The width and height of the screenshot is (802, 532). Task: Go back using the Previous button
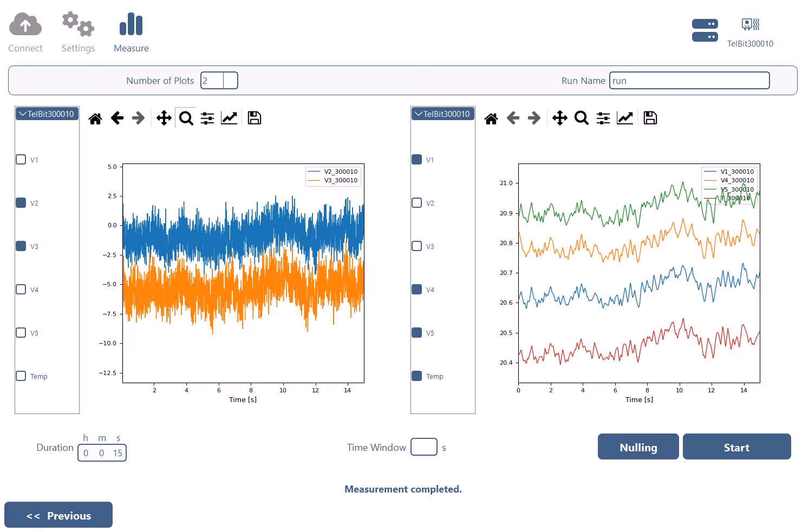coord(58,515)
